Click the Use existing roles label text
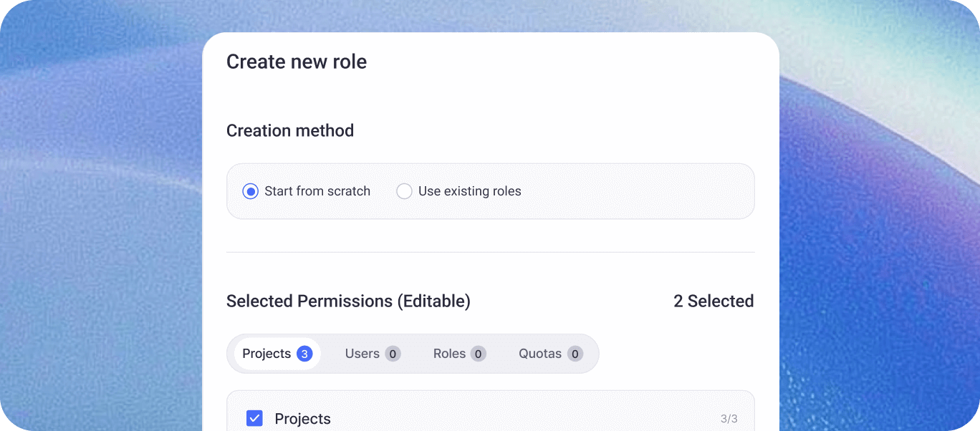Screen dimensions: 980x431 tap(470, 191)
